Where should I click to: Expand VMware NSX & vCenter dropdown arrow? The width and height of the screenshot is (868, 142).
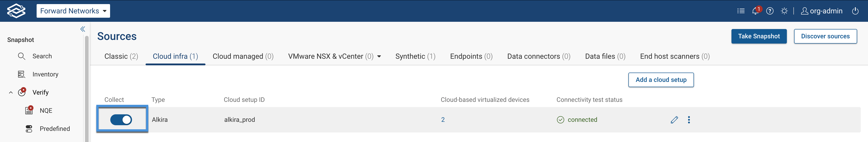(379, 56)
